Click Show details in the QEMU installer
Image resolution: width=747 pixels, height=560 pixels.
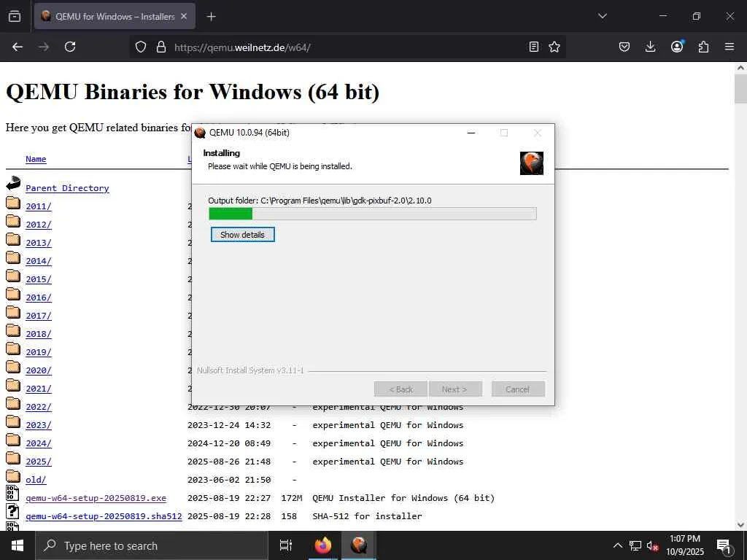[x=242, y=234]
